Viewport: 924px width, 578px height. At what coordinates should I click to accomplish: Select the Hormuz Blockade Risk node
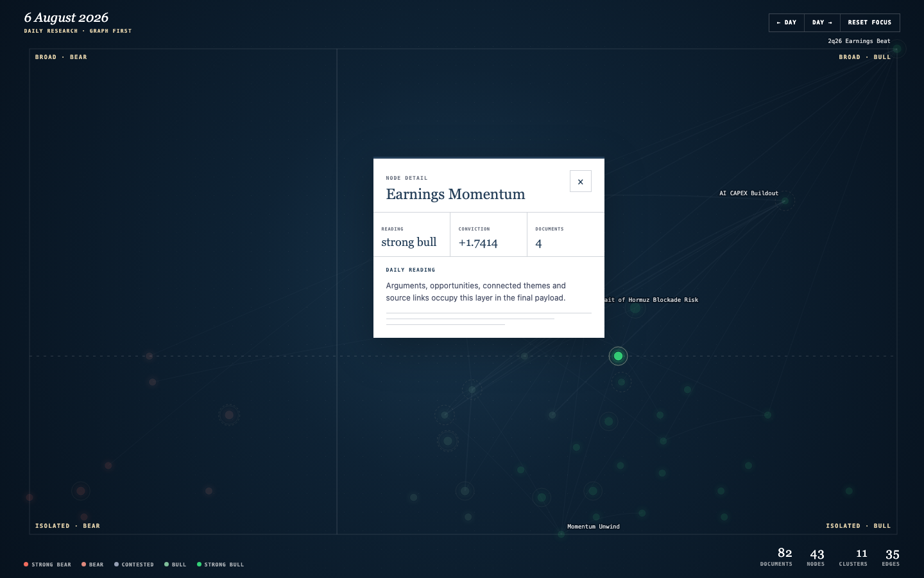(635, 309)
